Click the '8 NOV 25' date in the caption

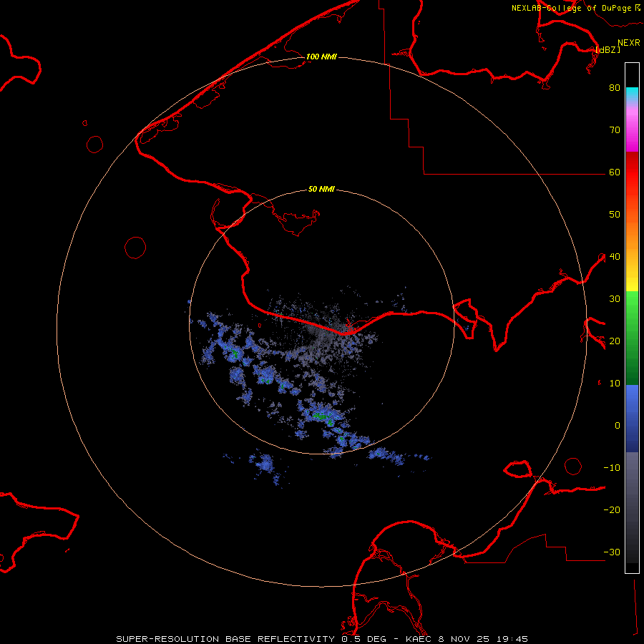(x=464, y=639)
